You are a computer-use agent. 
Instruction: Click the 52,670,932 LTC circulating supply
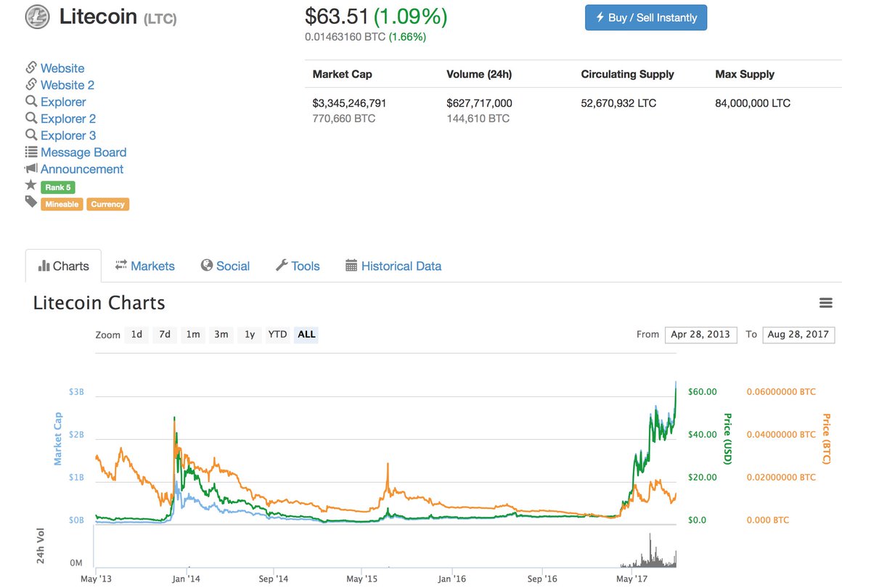(x=619, y=103)
